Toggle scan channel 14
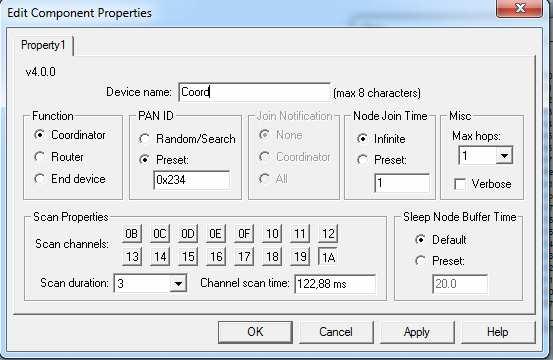This screenshot has height=360, width=553. 159,256
